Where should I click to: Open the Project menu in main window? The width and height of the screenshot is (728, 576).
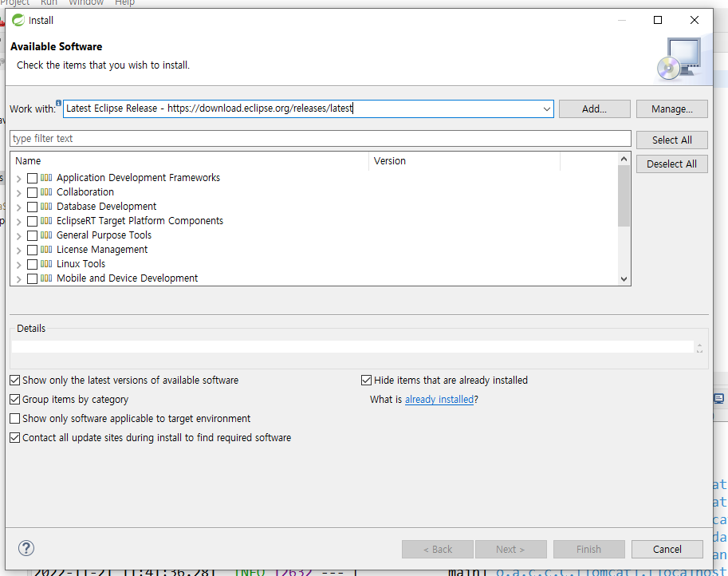coord(14,2)
